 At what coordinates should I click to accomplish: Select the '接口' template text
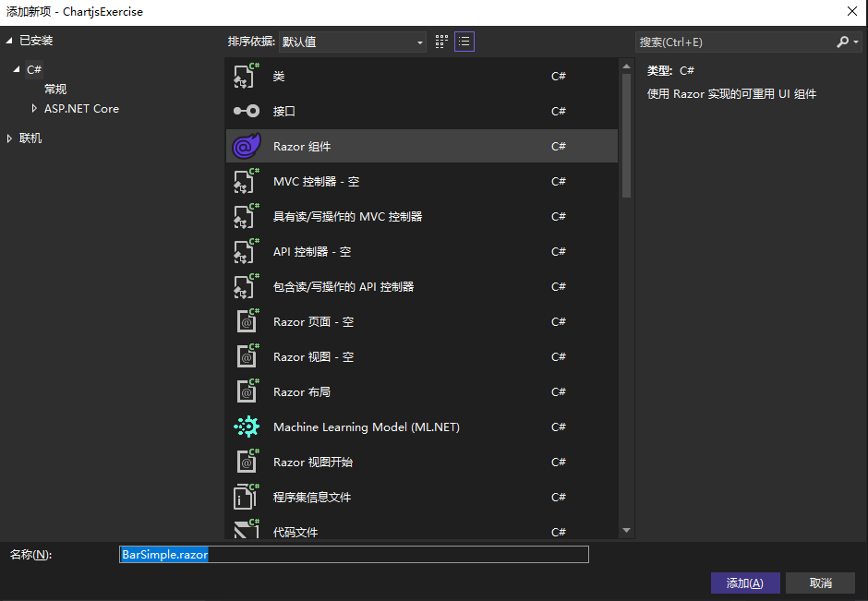(284, 111)
